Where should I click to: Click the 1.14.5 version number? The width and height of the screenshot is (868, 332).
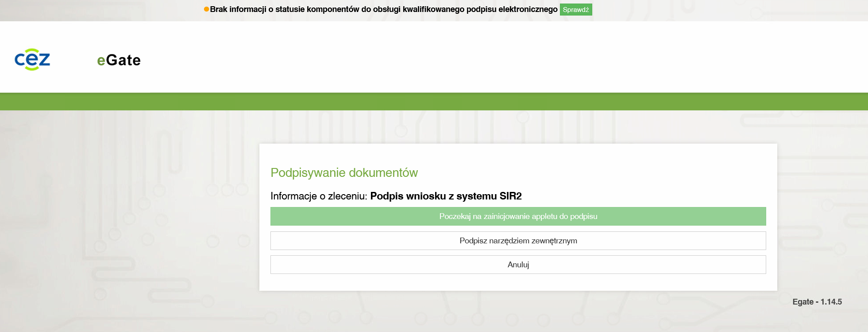[x=831, y=302]
